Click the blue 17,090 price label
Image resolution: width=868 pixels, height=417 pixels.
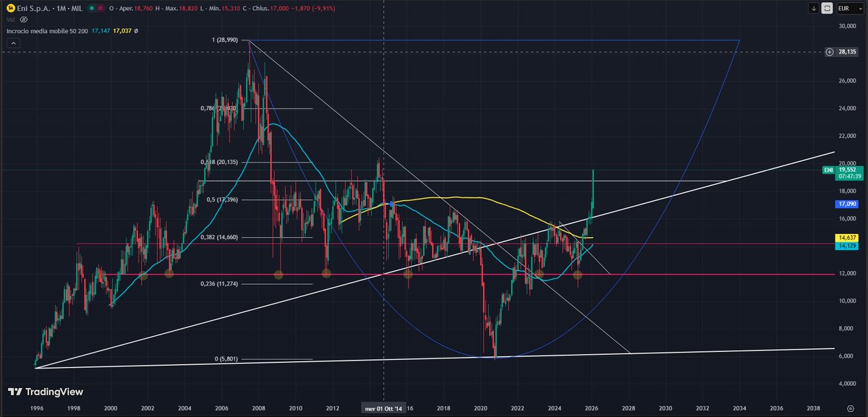846,205
